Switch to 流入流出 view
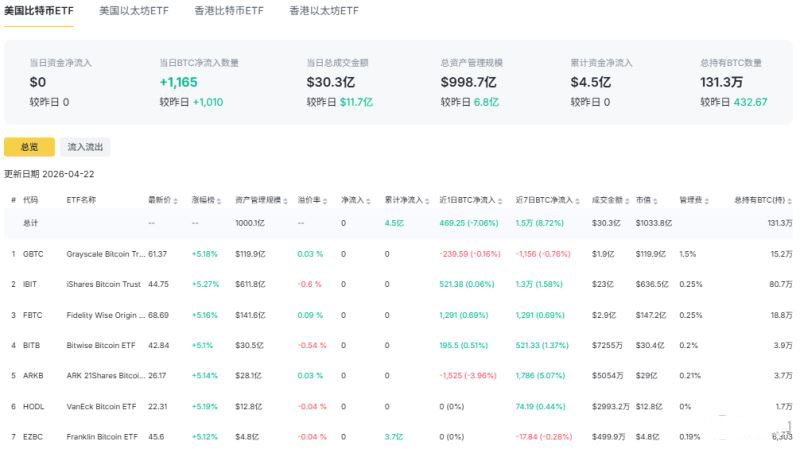 pos(85,147)
